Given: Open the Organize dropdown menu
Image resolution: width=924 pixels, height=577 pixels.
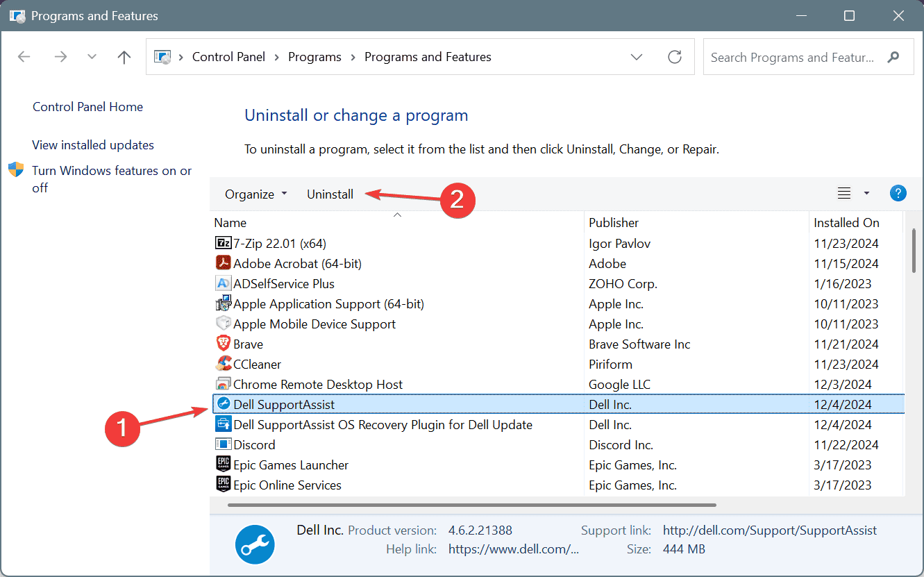Looking at the screenshot, I should pos(255,194).
